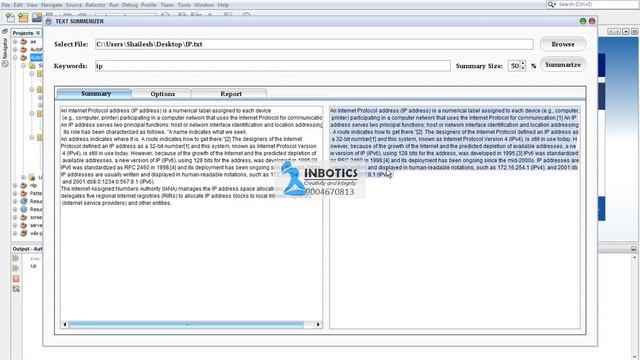The image size is (640, 360).
Task: Click the 'wiki' project icon
Action: pyautogui.click(x=24, y=233)
